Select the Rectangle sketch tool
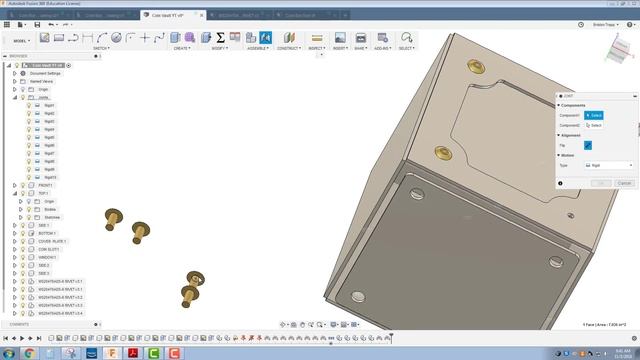 59,38
